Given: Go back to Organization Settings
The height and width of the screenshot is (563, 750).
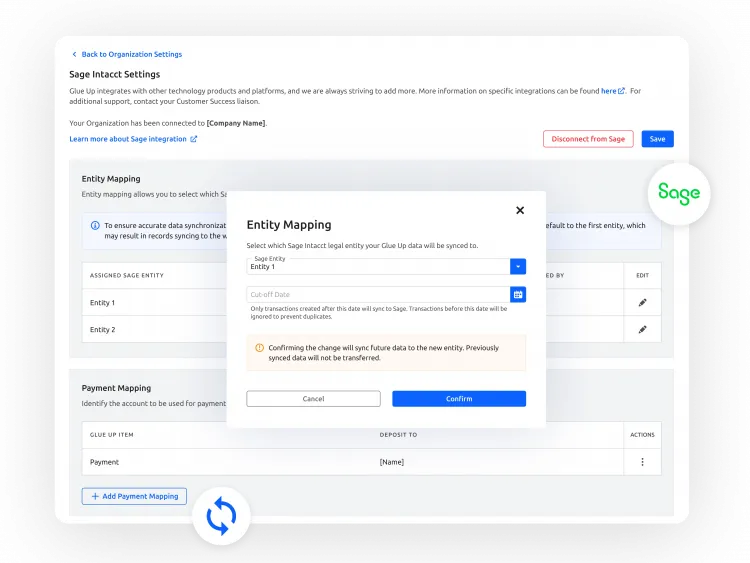Looking at the screenshot, I should tap(127, 54).
